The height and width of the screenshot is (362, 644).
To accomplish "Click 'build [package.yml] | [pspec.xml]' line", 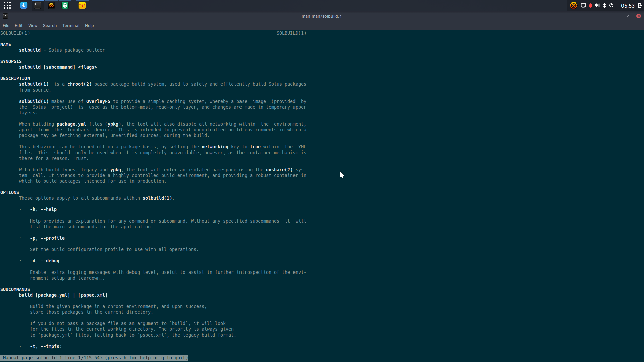I will [x=63, y=295].
